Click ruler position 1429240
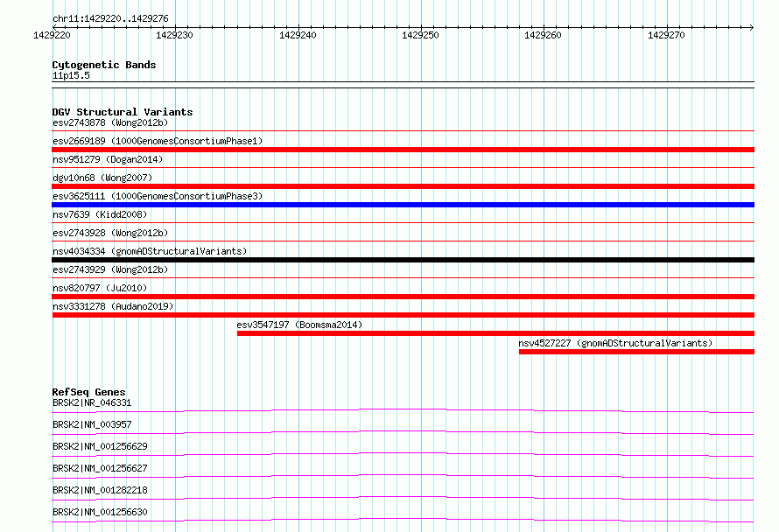This screenshot has height=532, width=779. coord(298,35)
